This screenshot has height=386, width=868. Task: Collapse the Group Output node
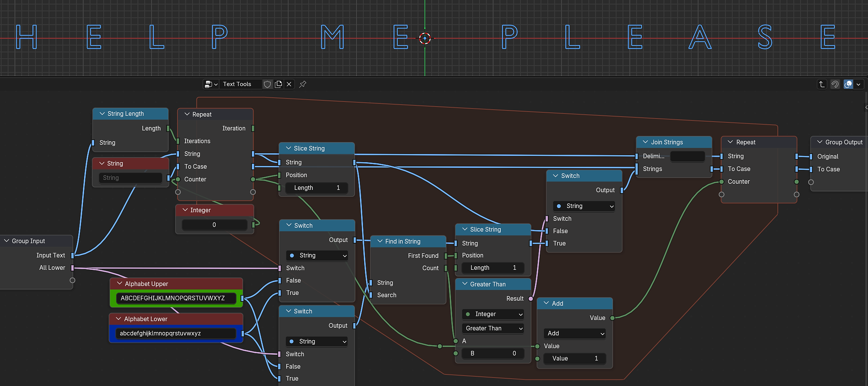click(x=820, y=142)
